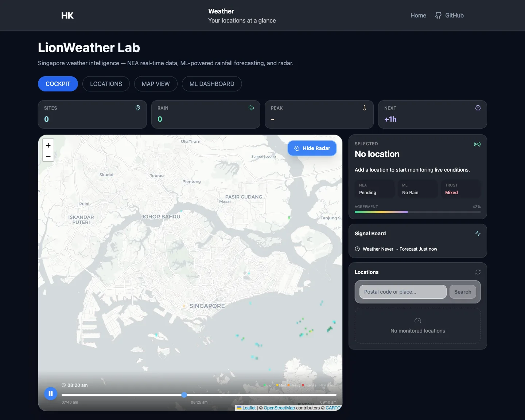Open the CARTO attribution link
525x420 pixels.
[x=333, y=408]
